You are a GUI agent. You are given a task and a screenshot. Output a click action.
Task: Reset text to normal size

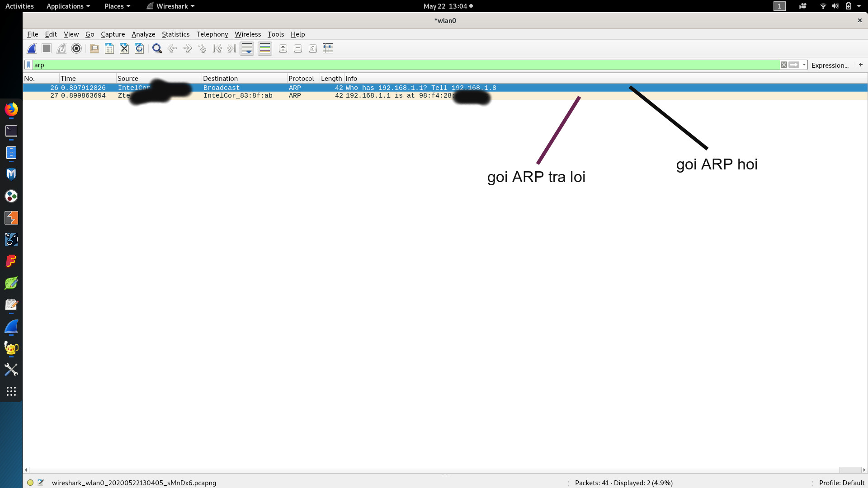coord(313,48)
